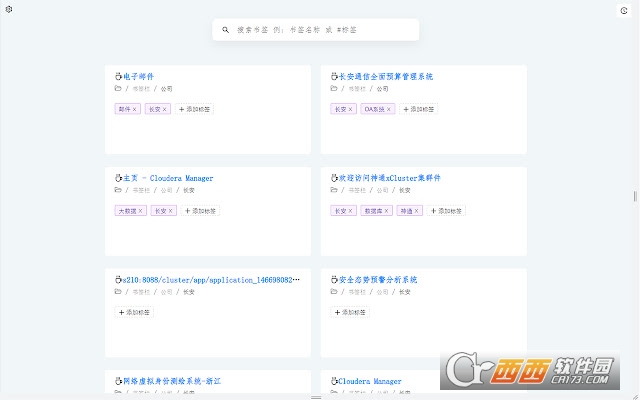Add a tag to 神通xCluster card

(x=446, y=211)
